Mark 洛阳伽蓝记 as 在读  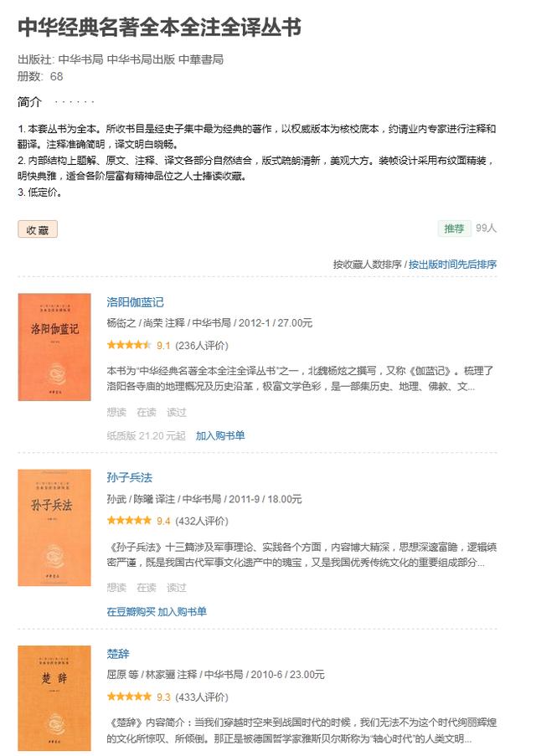(147, 412)
